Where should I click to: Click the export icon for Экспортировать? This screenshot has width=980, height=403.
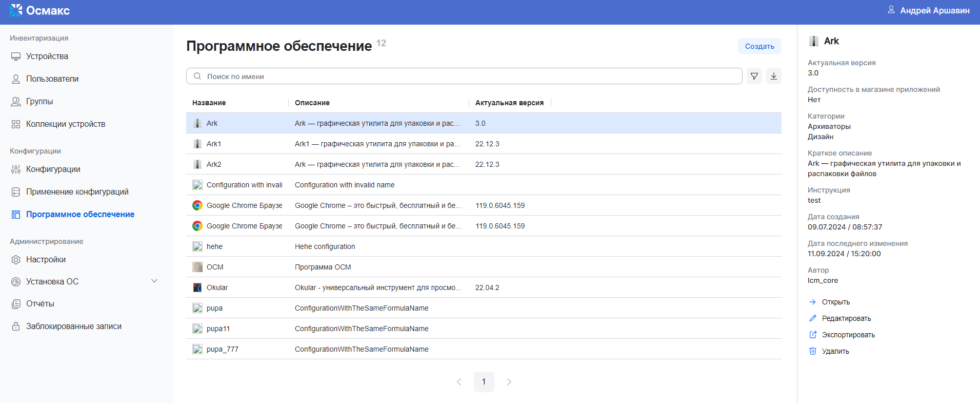click(812, 335)
